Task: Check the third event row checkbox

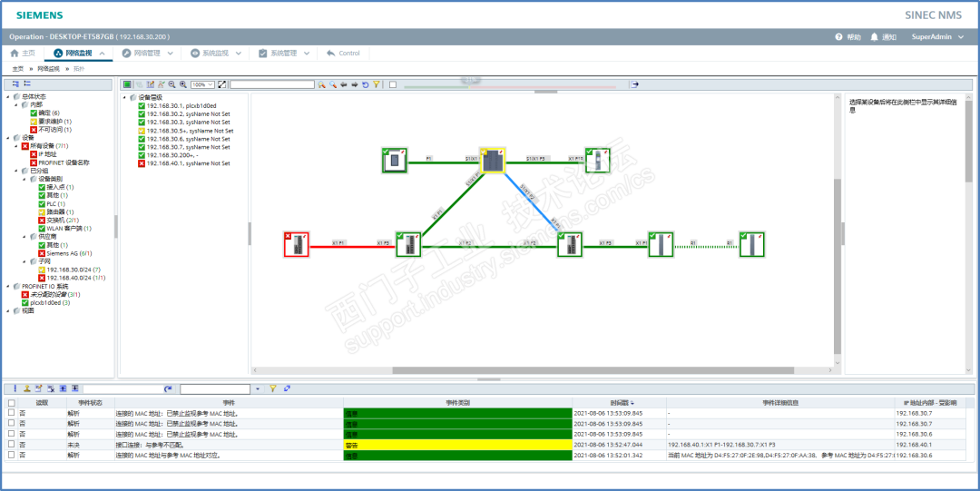Action: click(12, 434)
